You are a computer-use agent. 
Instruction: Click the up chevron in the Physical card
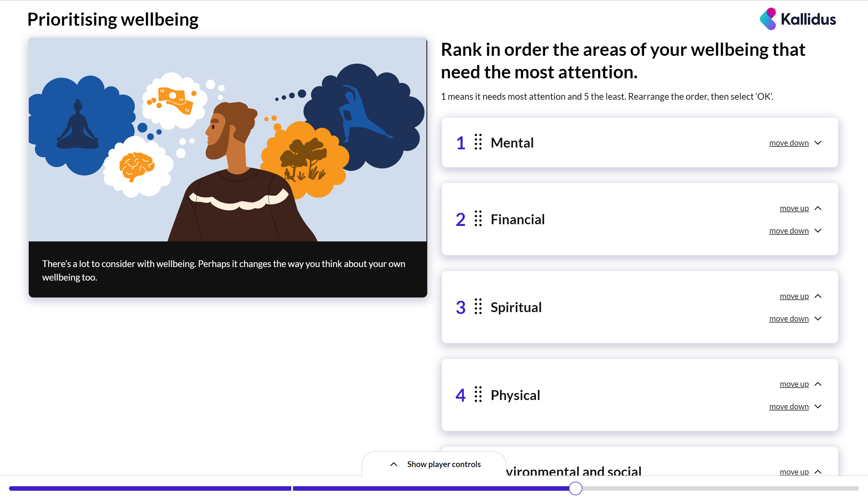click(x=818, y=384)
